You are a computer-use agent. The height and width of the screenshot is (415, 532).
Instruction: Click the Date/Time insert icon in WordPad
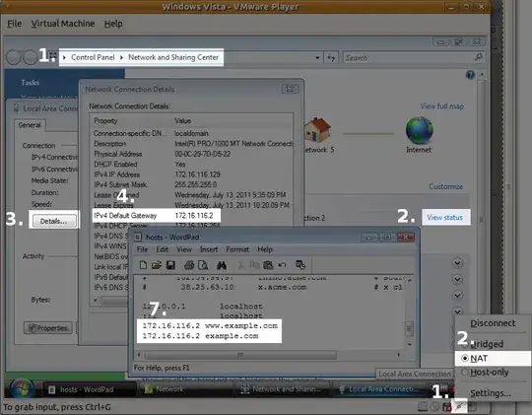click(x=300, y=265)
